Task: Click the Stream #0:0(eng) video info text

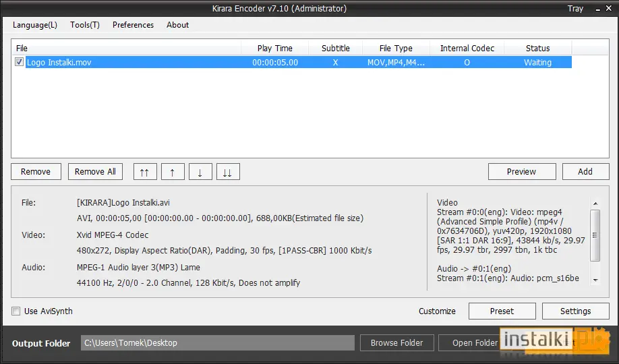Action: coord(511,231)
